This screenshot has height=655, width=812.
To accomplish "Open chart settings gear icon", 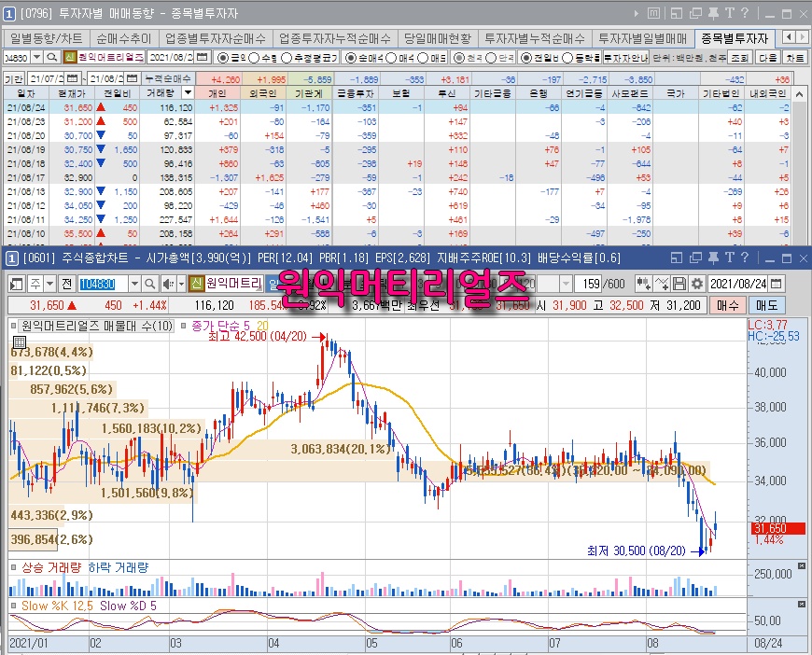I will [x=697, y=284].
